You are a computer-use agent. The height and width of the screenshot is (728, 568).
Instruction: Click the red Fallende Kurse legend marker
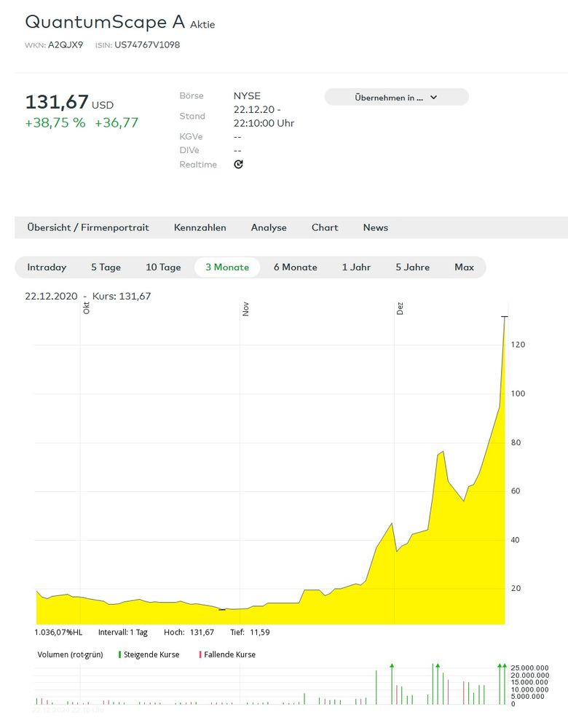[200, 654]
